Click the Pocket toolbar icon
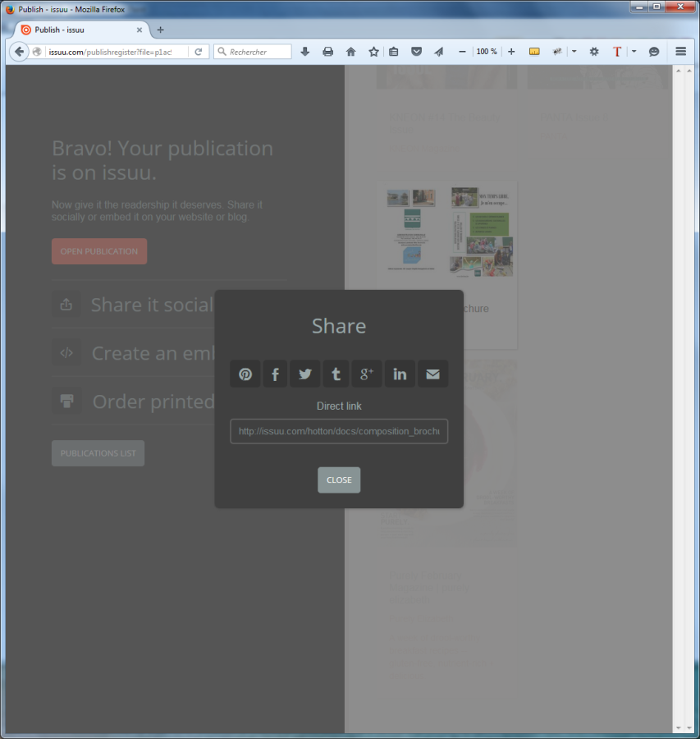This screenshot has height=739, width=700. click(416, 52)
